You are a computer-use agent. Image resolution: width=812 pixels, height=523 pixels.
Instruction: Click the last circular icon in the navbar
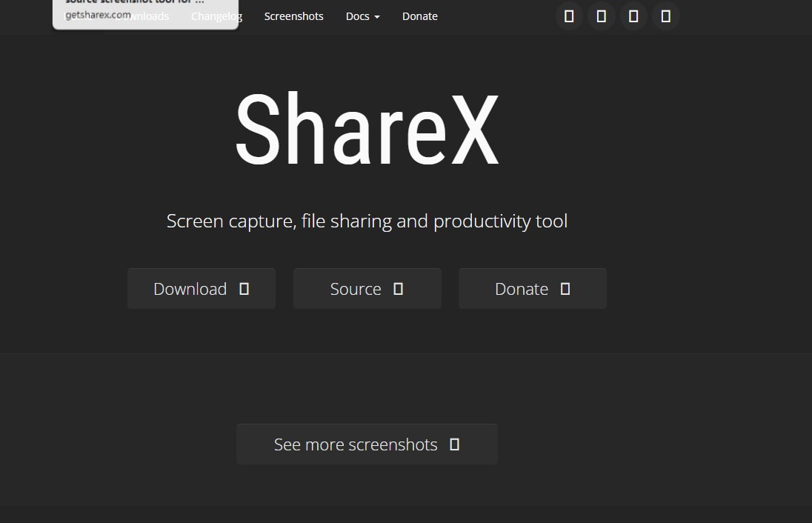tap(665, 16)
